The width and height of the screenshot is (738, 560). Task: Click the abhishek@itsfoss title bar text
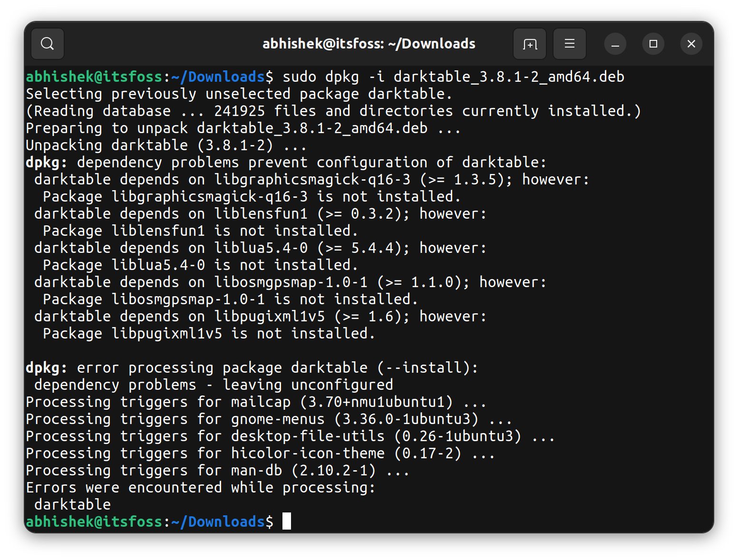pos(369,43)
